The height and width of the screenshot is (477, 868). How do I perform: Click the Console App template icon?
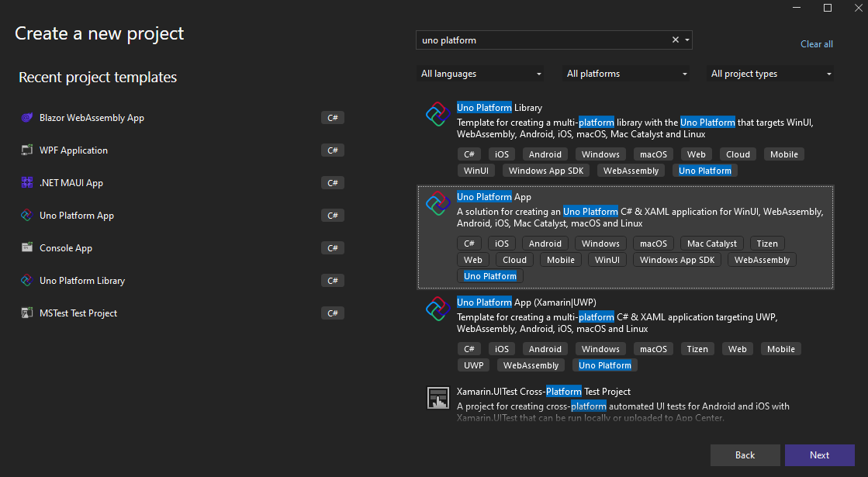[x=26, y=248]
